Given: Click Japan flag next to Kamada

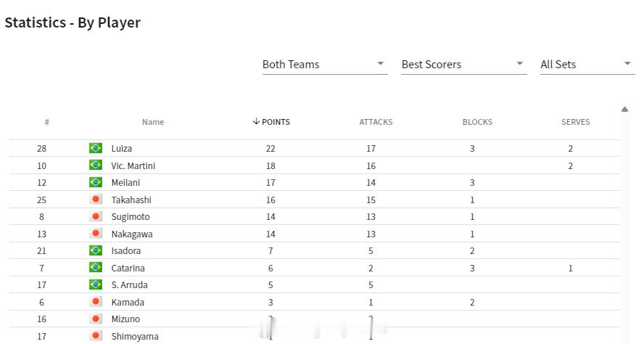Looking at the screenshot, I should [96, 302].
